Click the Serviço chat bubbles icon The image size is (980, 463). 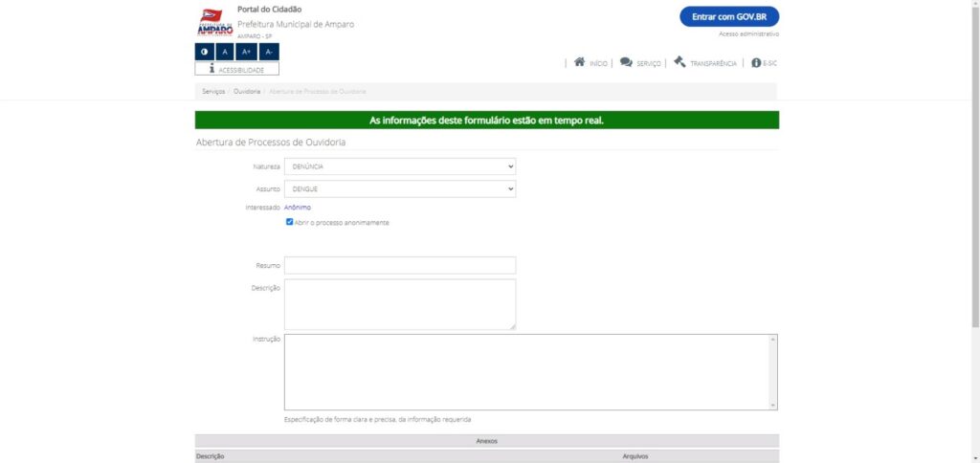click(x=626, y=62)
